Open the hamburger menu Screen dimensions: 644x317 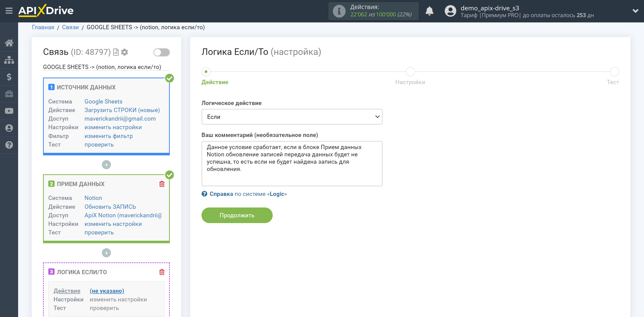(9, 11)
